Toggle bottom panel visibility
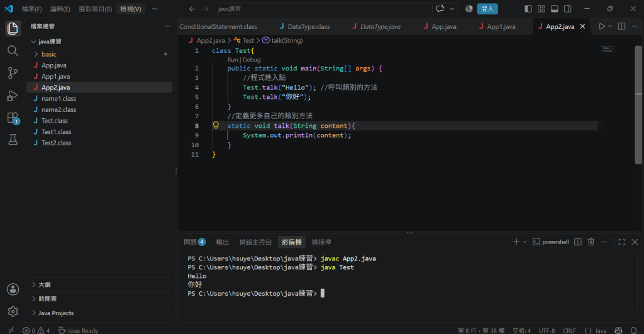The height and width of the screenshot is (334, 644). [x=555, y=9]
